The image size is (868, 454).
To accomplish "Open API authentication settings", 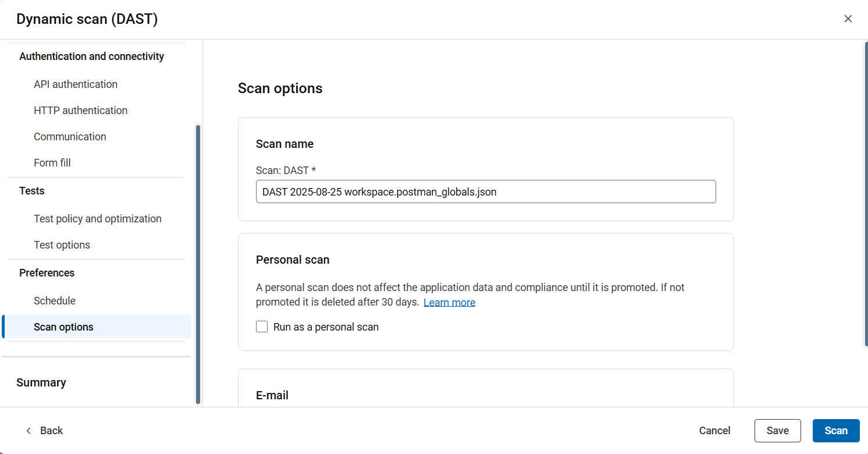I will (75, 84).
